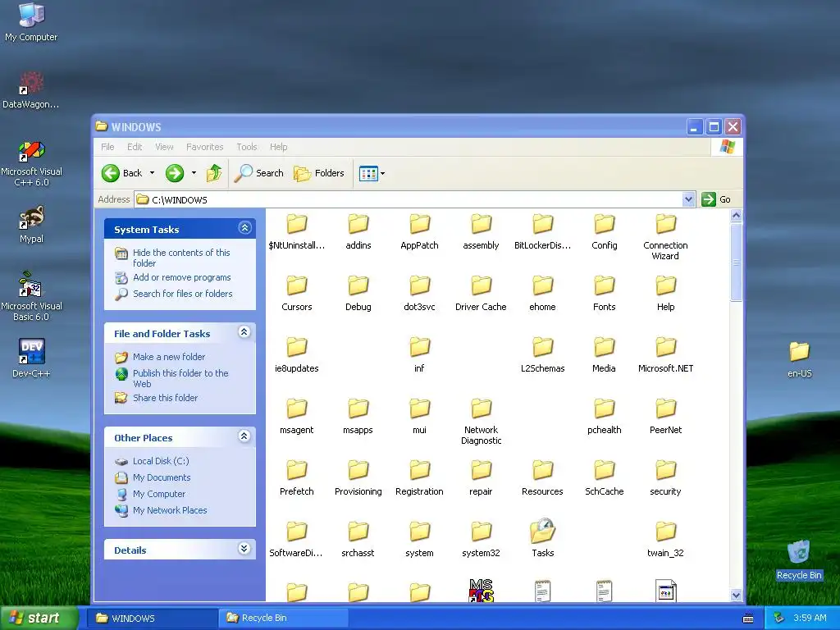
Task: Collapse the System Tasks panel
Action: (244, 228)
